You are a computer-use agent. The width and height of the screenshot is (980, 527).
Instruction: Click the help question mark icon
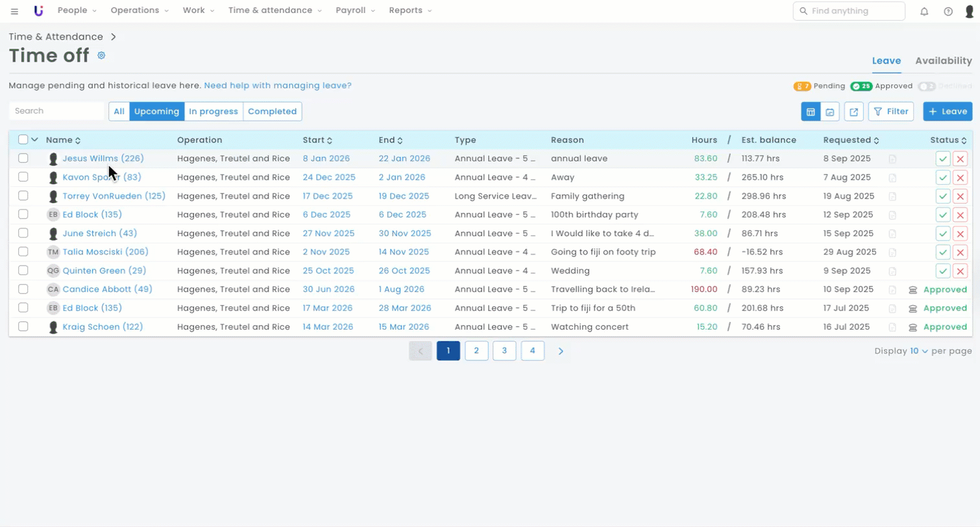(948, 11)
